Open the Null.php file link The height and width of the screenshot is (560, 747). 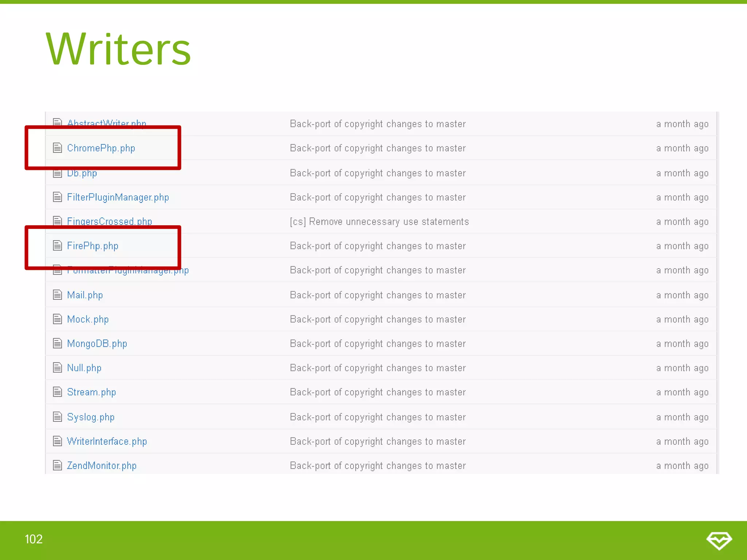(x=84, y=368)
